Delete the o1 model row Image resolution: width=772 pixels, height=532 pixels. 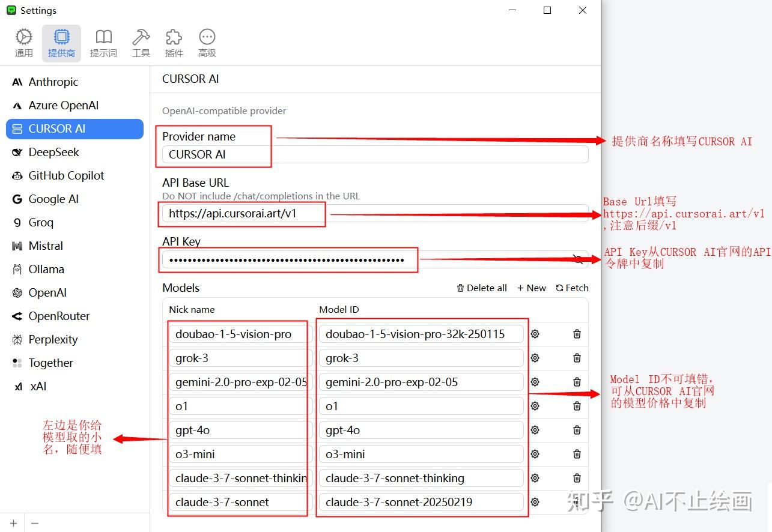(x=577, y=406)
